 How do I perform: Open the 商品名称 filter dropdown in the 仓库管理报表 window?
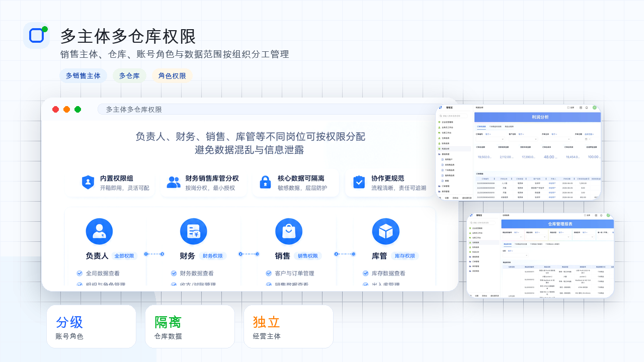pos(536,237)
